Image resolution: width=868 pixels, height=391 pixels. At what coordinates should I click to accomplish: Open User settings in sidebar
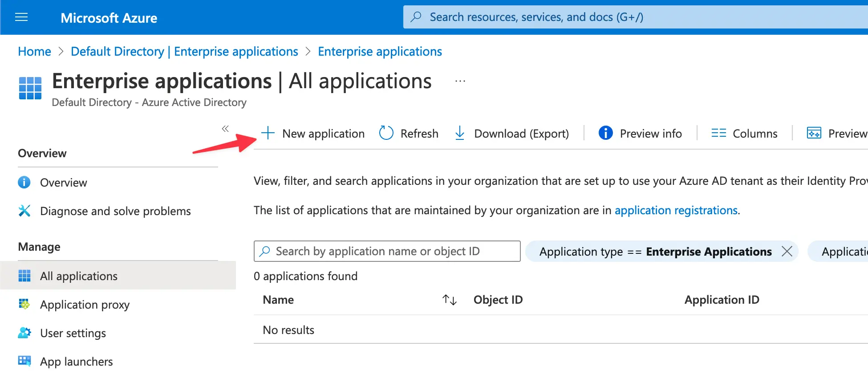click(x=73, y=333)
